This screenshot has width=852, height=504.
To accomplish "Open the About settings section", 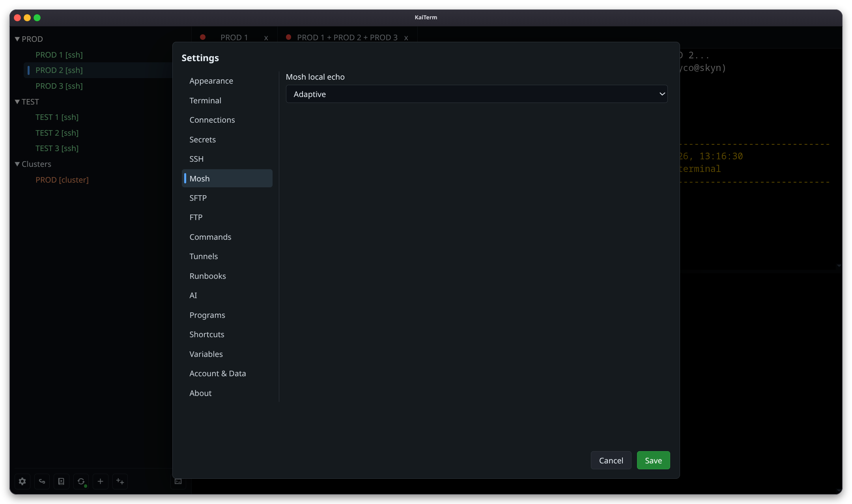I will point(227,393).
